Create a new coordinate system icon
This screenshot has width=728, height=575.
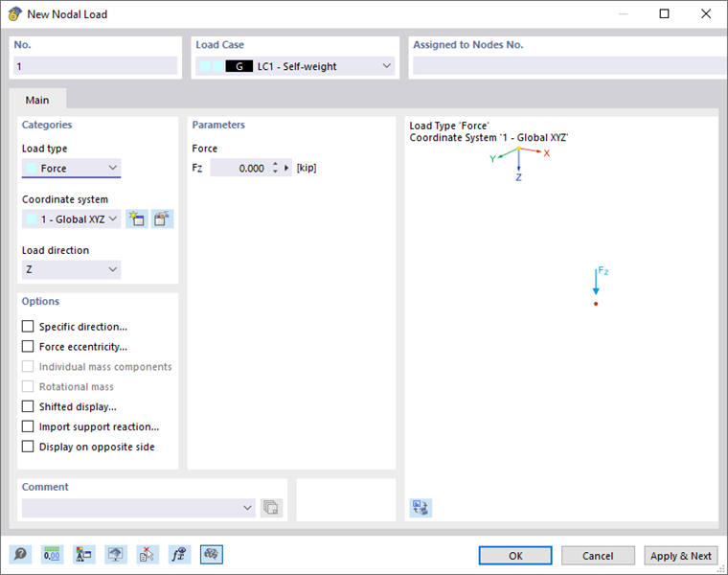pos(137,218)
